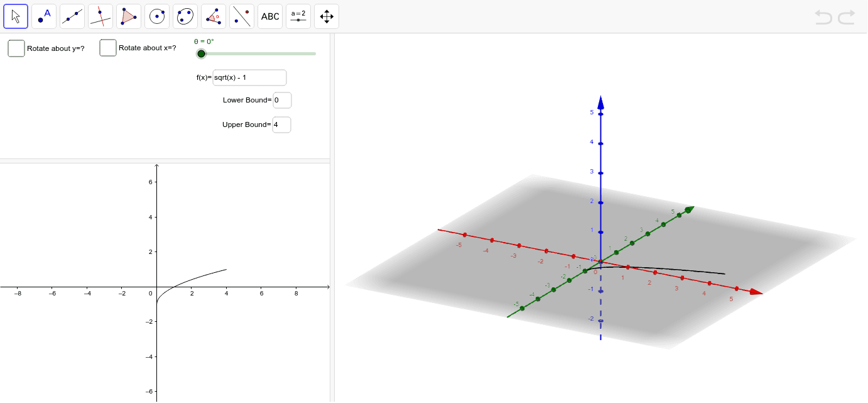Select the Point tool
Image resolution: width=868 pixels, height=403 pixels.
pyautogui.click(x=44, y=16)
